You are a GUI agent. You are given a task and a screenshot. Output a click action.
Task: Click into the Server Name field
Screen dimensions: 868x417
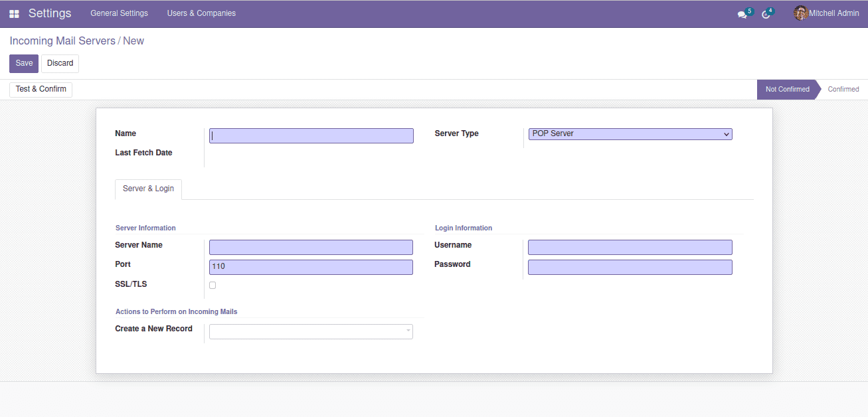tap(311, 248)
